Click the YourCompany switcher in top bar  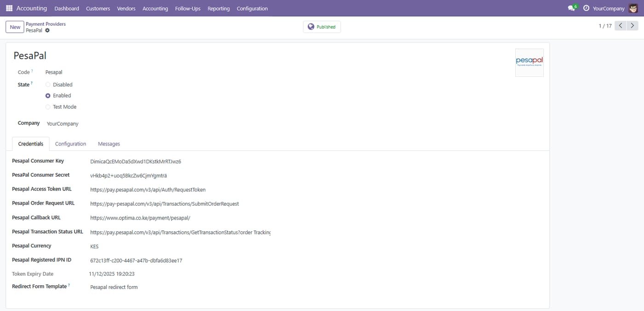tap(609, 8)
